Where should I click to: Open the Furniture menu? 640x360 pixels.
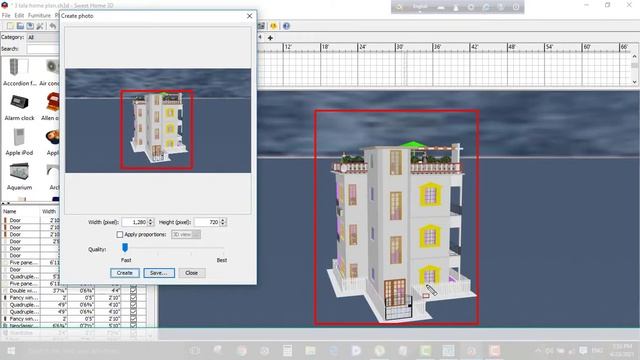[x=39, y=15]
